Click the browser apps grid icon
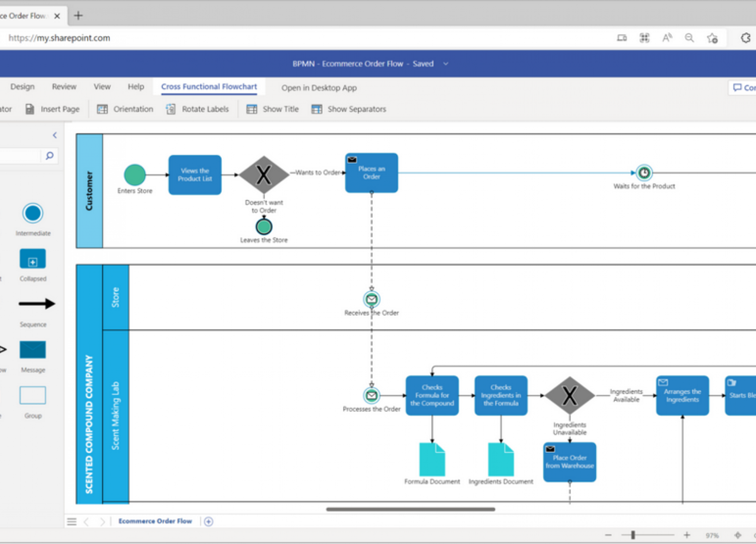 (645, 38)
